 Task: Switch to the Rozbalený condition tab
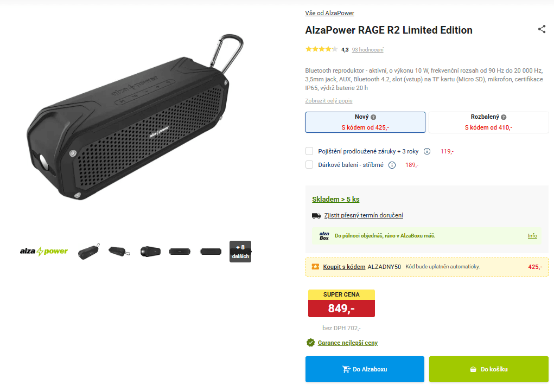488,122
